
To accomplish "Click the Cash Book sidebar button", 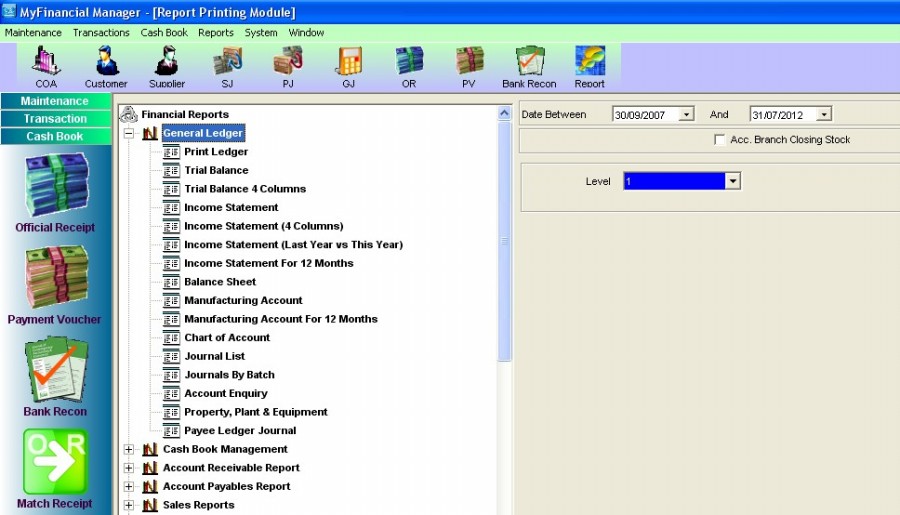I will [x=56, y=137].
